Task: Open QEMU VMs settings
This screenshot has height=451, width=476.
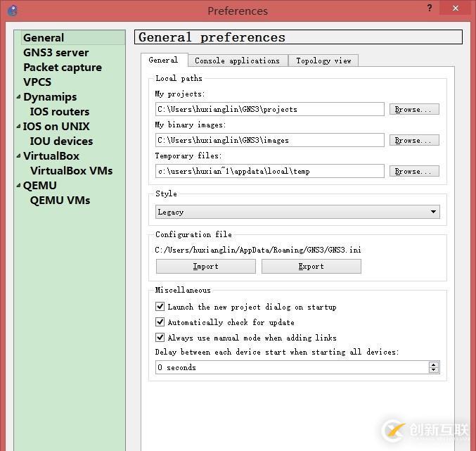Action: coord(60,200)
